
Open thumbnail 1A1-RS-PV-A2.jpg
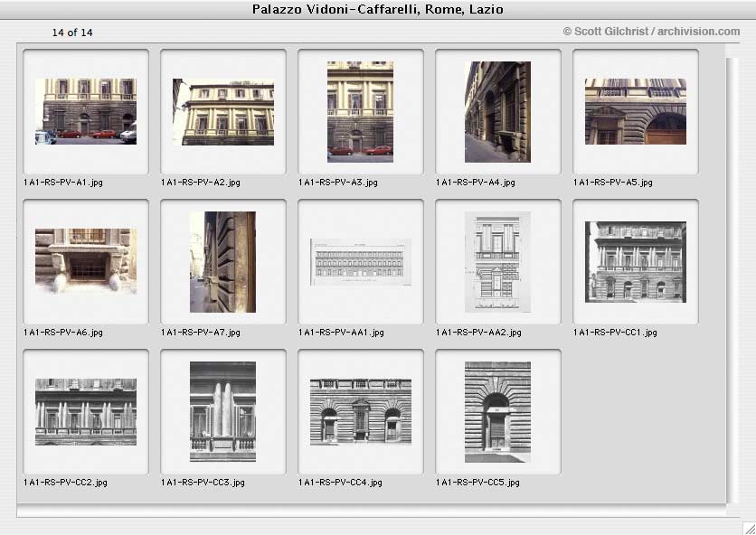click(x=223, y=111)
